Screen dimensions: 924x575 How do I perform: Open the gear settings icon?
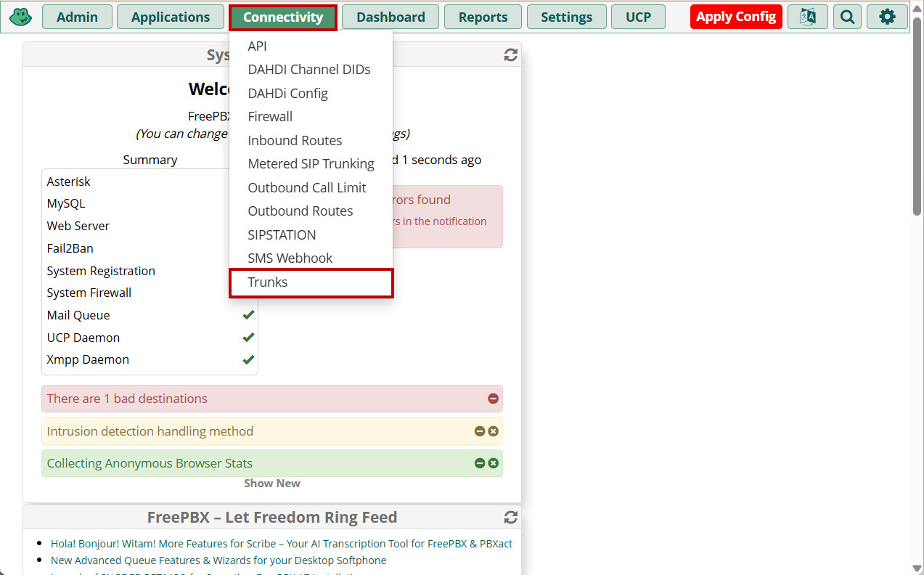pyautogui.click(x=887, y=17)
